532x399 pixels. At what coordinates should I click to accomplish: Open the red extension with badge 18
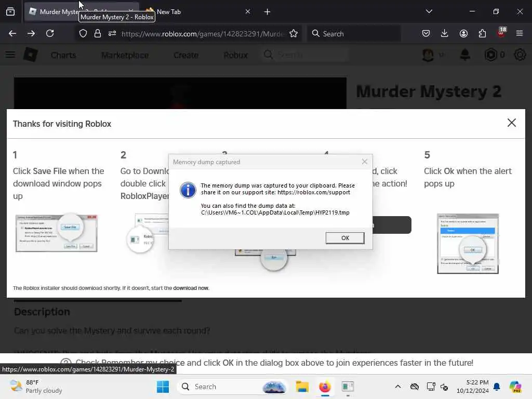click(501, 33)
